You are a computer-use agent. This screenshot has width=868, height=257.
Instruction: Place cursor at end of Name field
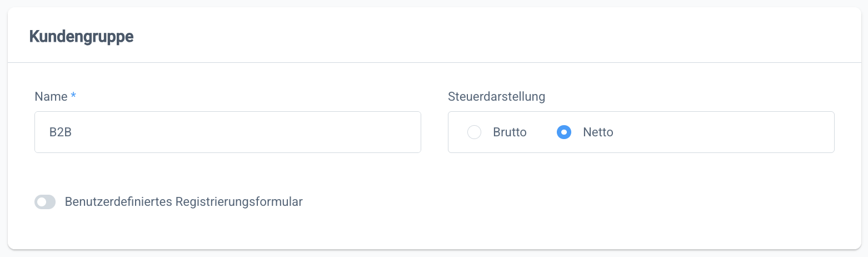click(x=389, y=132)
